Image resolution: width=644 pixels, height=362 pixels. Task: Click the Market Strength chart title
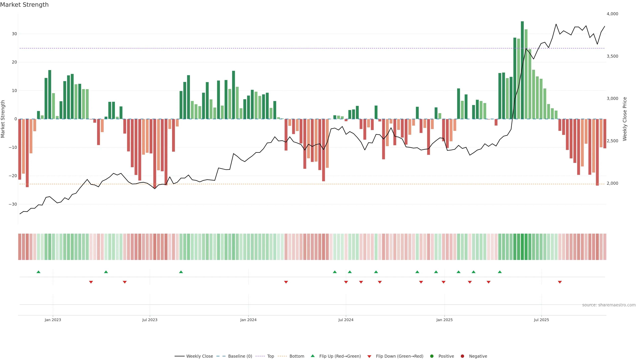pyautogui.click(x=24, y=5)
